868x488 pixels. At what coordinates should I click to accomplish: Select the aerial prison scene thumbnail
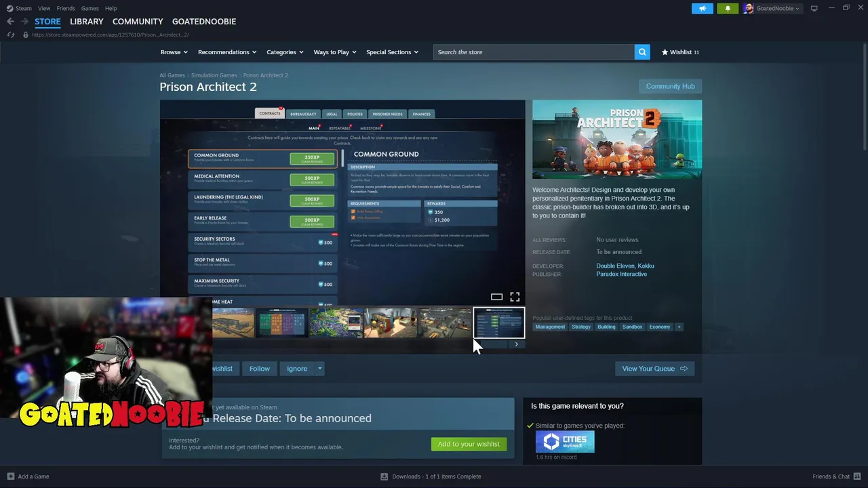(336, 323)
